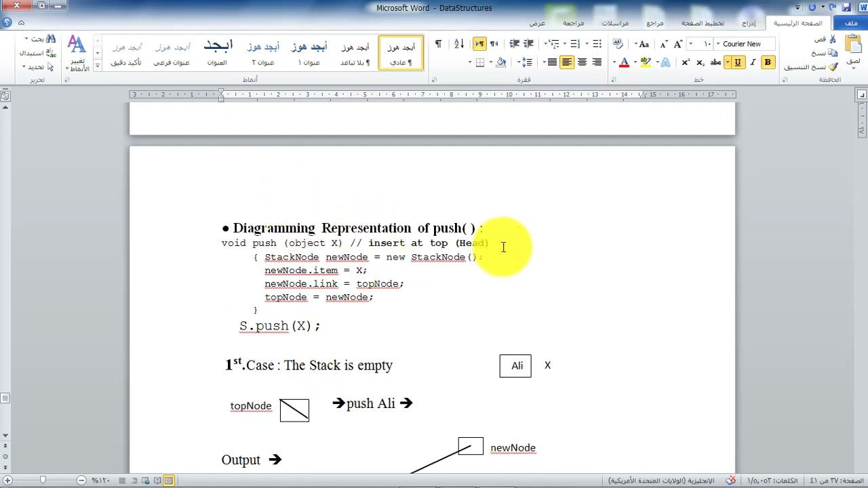Apply the عنوان ٢ heading style

(x=263, y=53)
